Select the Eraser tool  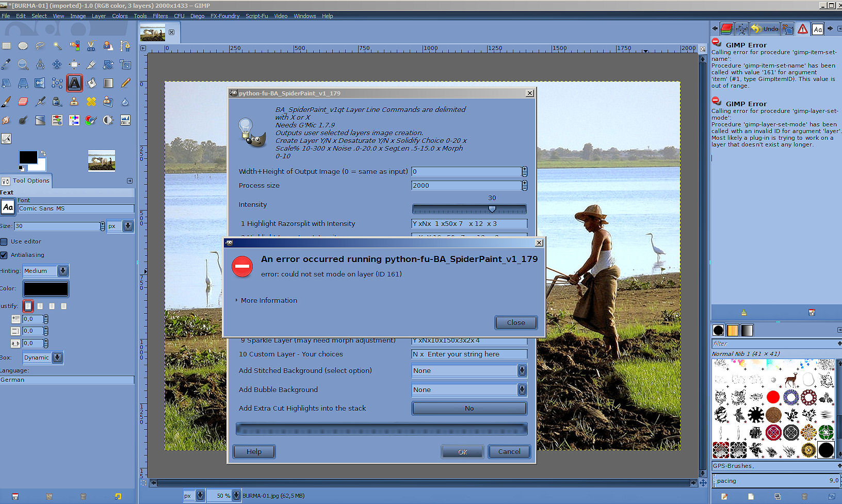coord(23,102)
